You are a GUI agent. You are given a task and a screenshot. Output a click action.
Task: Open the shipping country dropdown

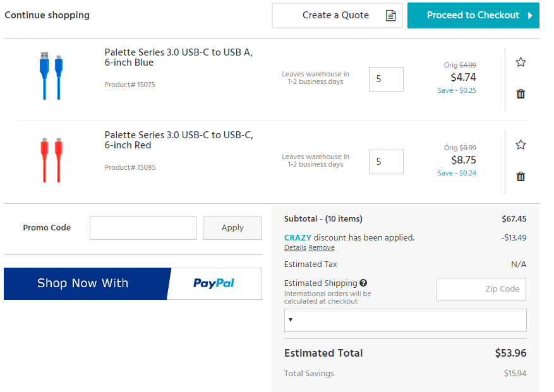pos(405,320)
